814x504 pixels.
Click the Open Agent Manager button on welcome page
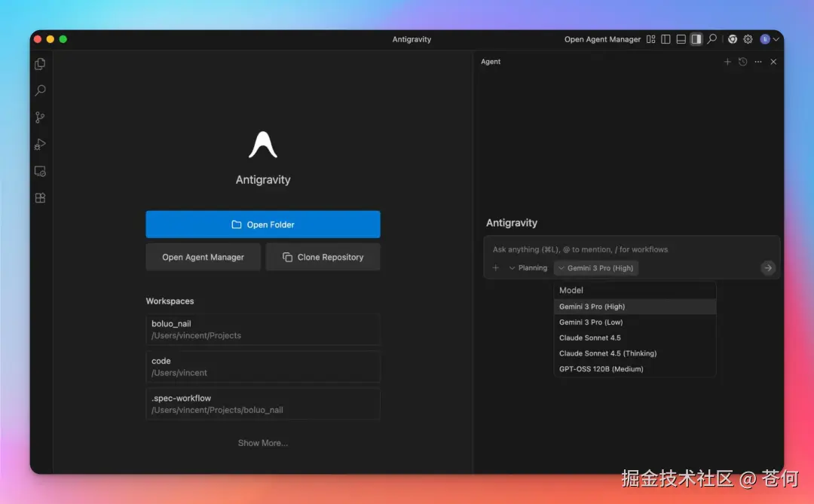(203, 257)
